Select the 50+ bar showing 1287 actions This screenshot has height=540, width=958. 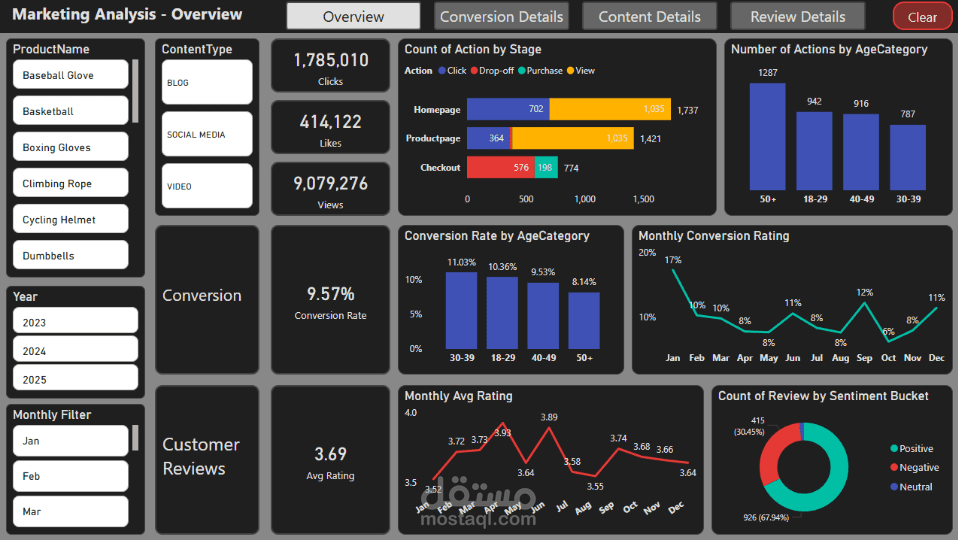pos(767,136)
